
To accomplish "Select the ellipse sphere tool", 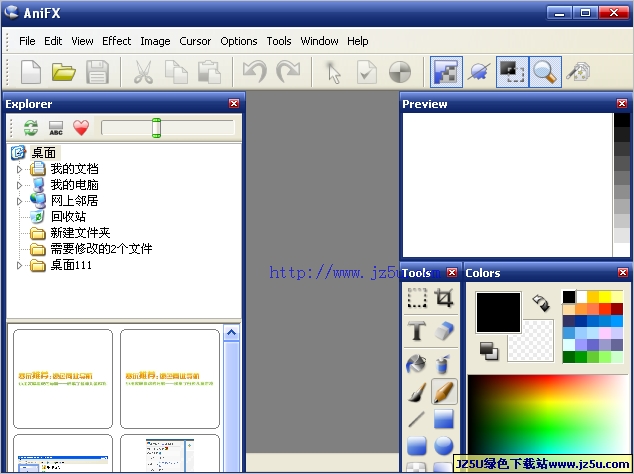I will [x=444, y=446].
